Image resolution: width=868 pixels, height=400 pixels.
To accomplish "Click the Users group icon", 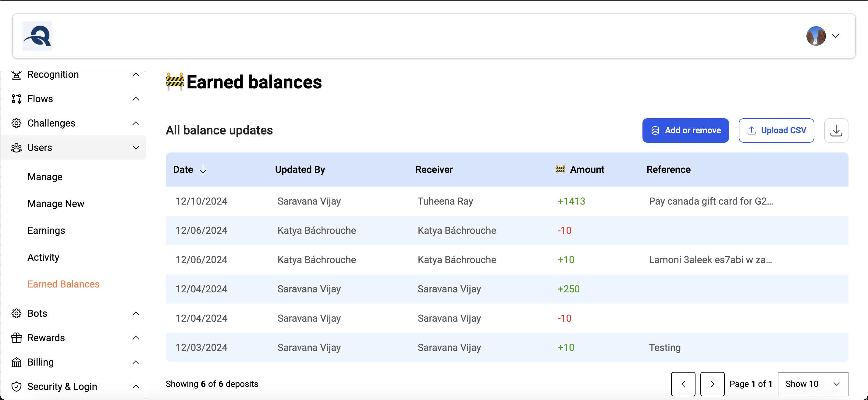I will 16,148.
